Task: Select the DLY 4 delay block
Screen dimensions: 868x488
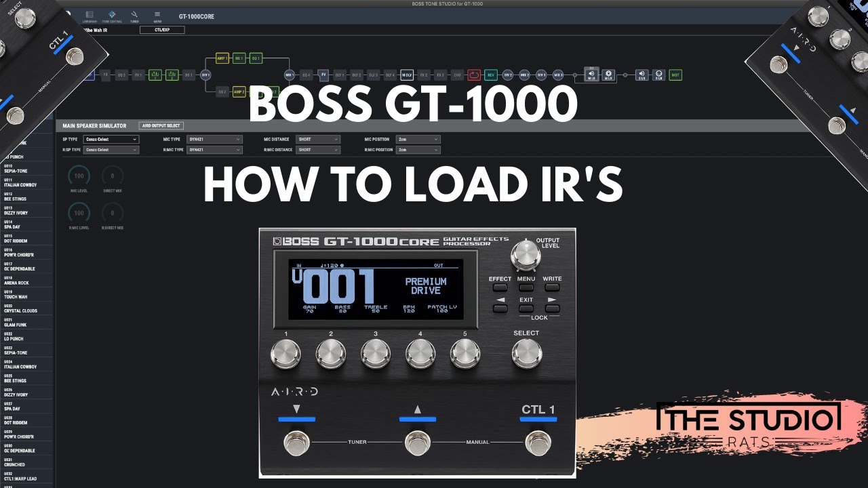Action: 391,75
